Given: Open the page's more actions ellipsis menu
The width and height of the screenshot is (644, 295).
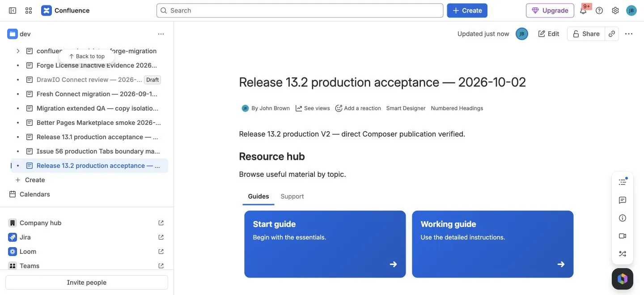Looking at the screenshot, I should click(x=629, y=34).
